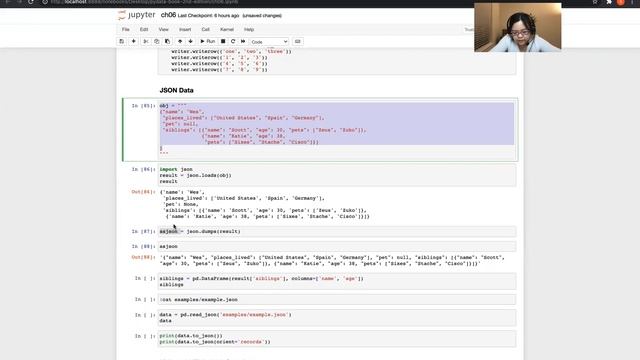Viewport: 640px width, 360px height.
Task: Click the In [85] cell prompt
Action: (143, 106)
